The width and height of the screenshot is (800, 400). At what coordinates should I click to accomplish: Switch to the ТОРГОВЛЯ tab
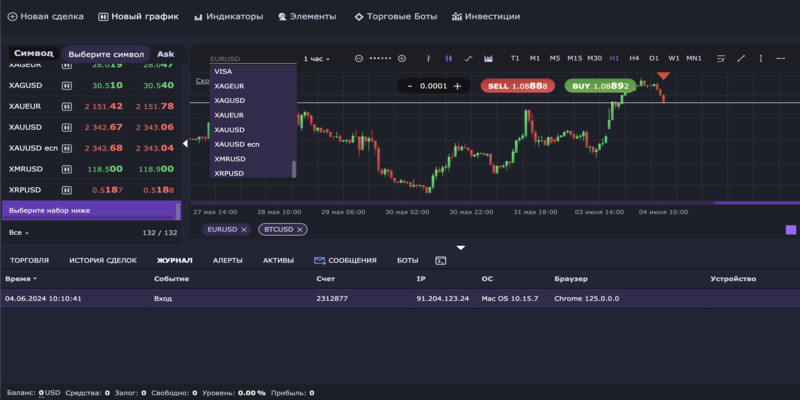(30, 261)
